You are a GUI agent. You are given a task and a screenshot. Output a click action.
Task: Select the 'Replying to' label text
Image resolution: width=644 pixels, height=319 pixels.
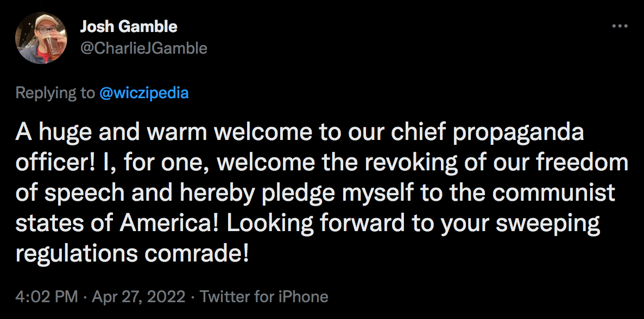[x=55, y=93]
